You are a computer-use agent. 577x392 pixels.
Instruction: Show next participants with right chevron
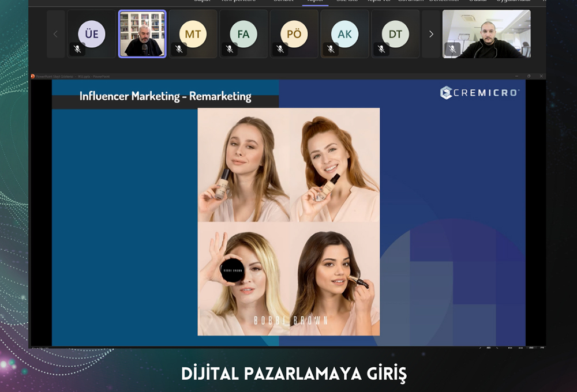click(x=431, y=34)
